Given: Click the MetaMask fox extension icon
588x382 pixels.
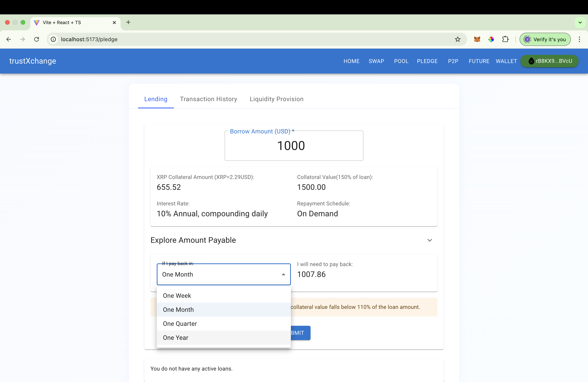Looking at the screenshot, I should click(477, 39).
